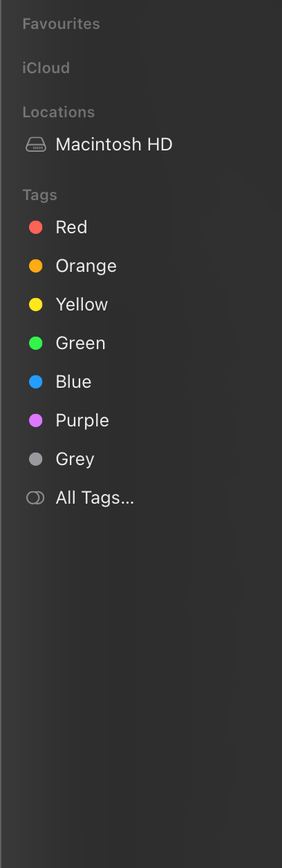Expand the iCloud sidebar section

(46, 68)
